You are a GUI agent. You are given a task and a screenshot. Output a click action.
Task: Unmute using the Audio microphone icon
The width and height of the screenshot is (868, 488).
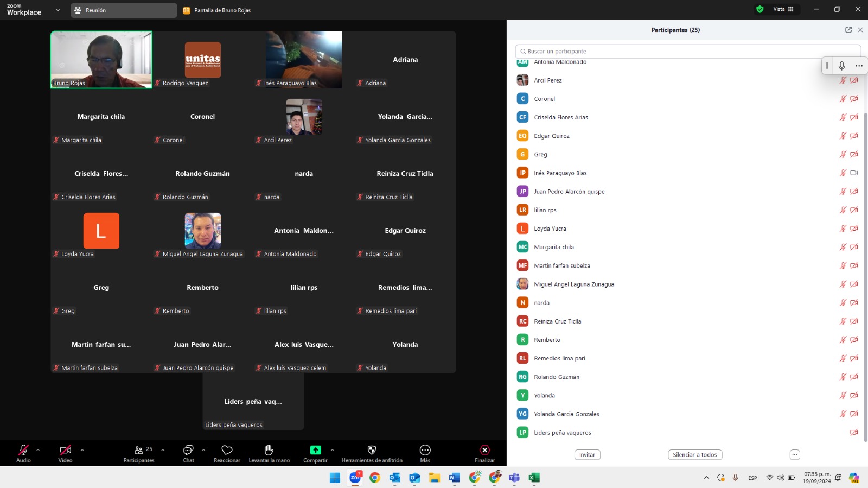pyautogui.click(x=23, y=450)
